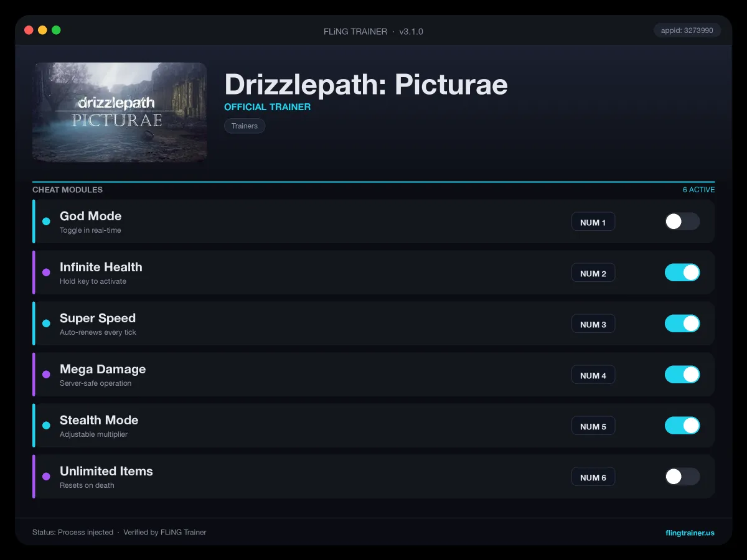Disable the Stealth Mode toggle
The width and height of the screenshot is (747, 560).
point(682,426)
